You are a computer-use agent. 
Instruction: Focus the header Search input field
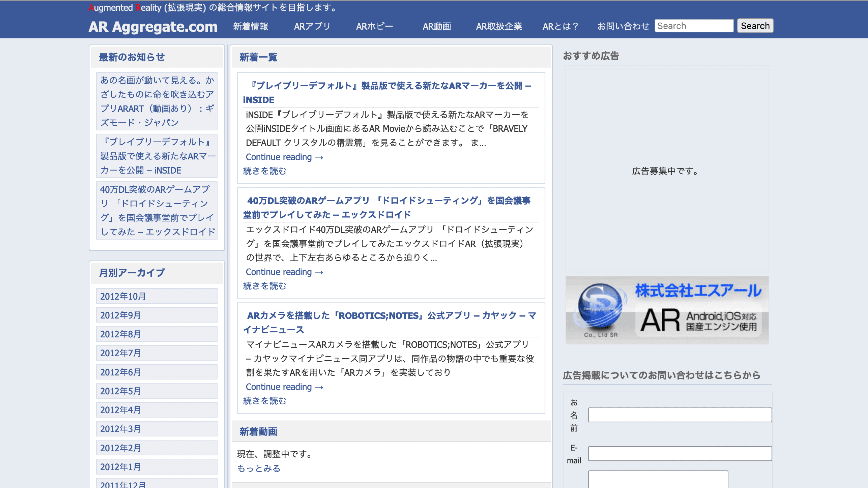point(694,26)
